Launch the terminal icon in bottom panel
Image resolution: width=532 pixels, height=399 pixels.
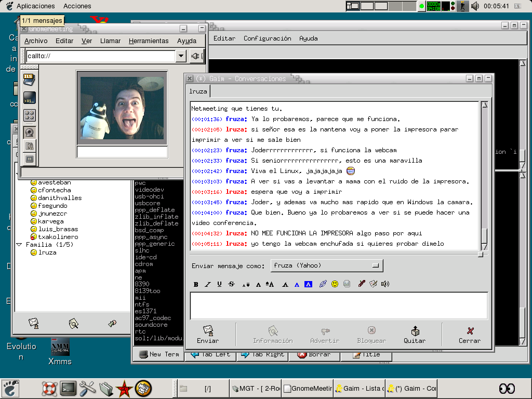click(x=68, y=389)
